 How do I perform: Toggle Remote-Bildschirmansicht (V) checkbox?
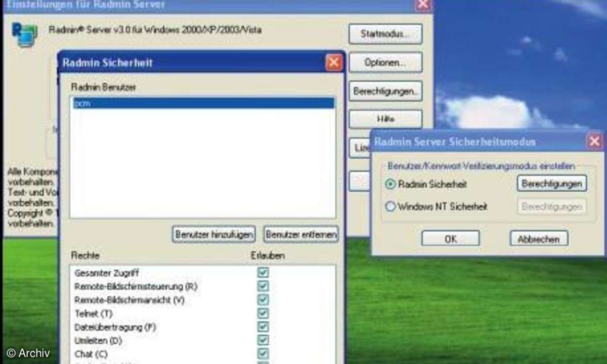(263, 300)
